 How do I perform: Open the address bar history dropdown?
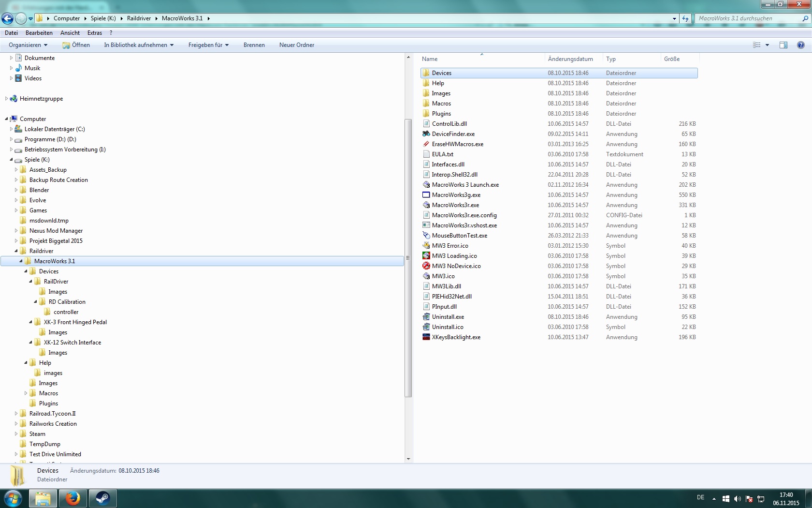(674, 18)
